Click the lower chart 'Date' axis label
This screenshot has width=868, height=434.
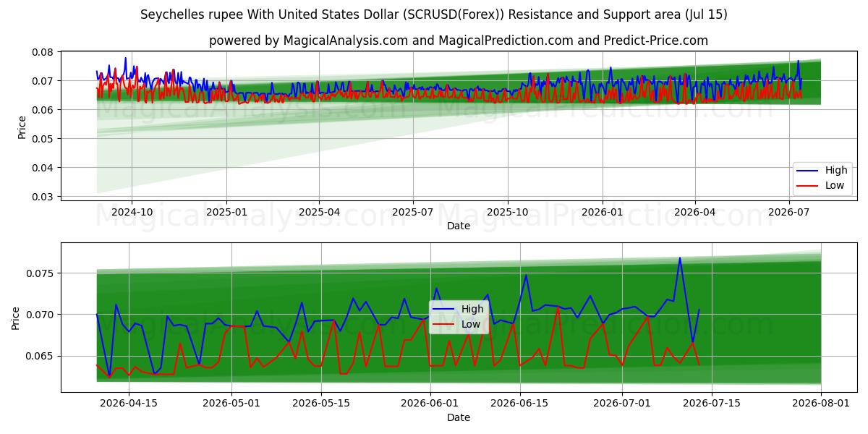(x=459, y=417)
